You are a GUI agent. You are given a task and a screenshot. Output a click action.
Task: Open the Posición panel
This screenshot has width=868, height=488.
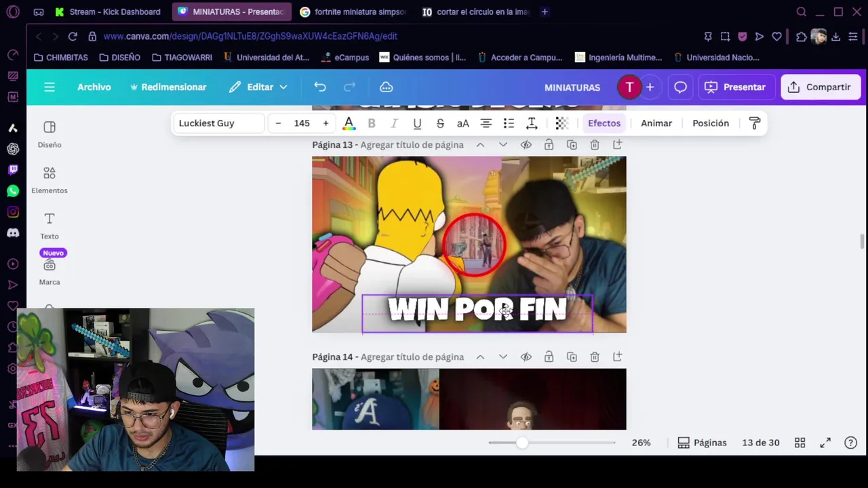711,123
